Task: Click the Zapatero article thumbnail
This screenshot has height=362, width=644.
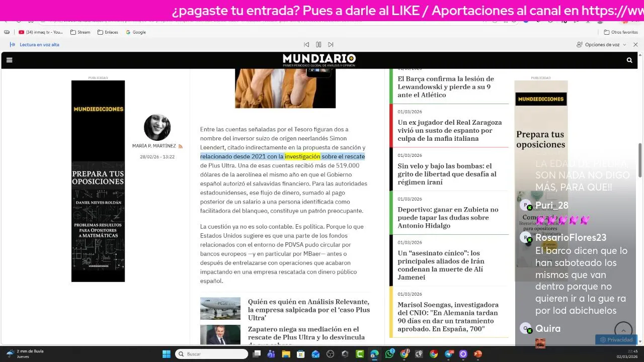Action: 220,335
